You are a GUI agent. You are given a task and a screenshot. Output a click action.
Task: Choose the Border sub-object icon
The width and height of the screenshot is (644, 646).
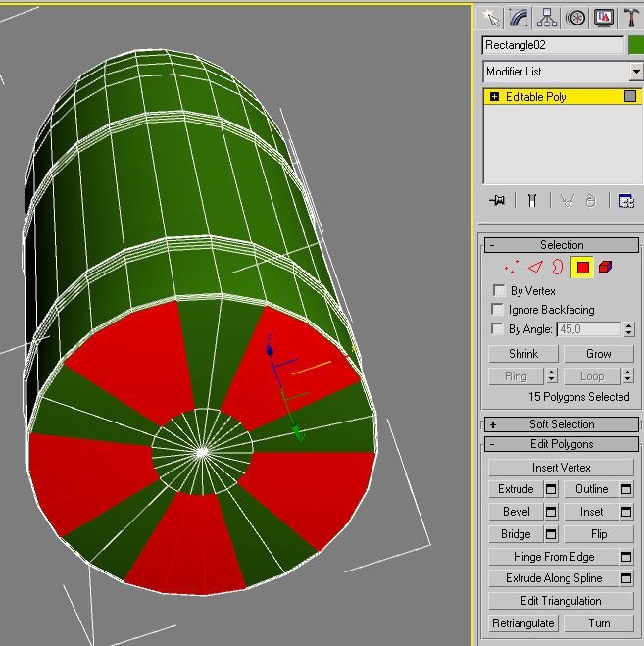pyautogui.click(x=558, y=268)
